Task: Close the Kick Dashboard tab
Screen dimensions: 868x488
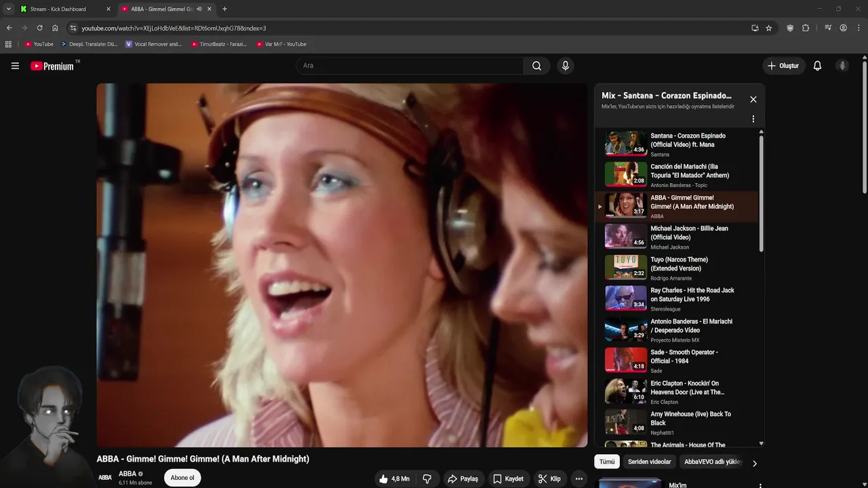Action: point(108,9)
